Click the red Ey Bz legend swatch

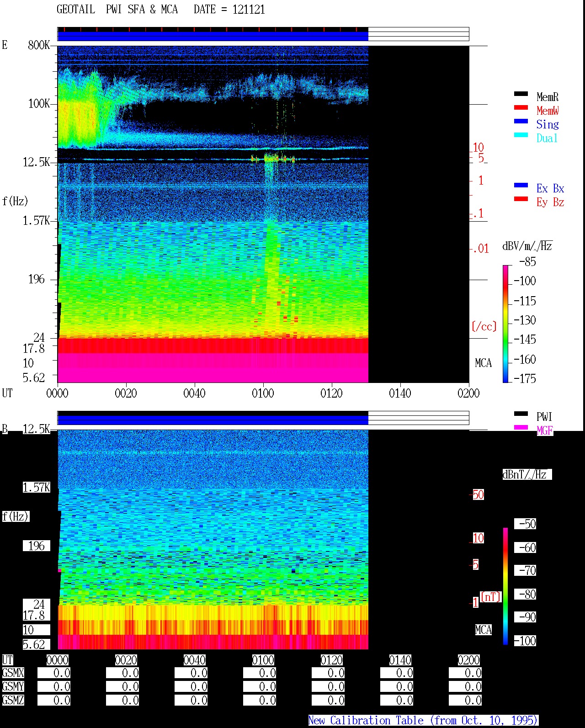(x=521, y=199)
